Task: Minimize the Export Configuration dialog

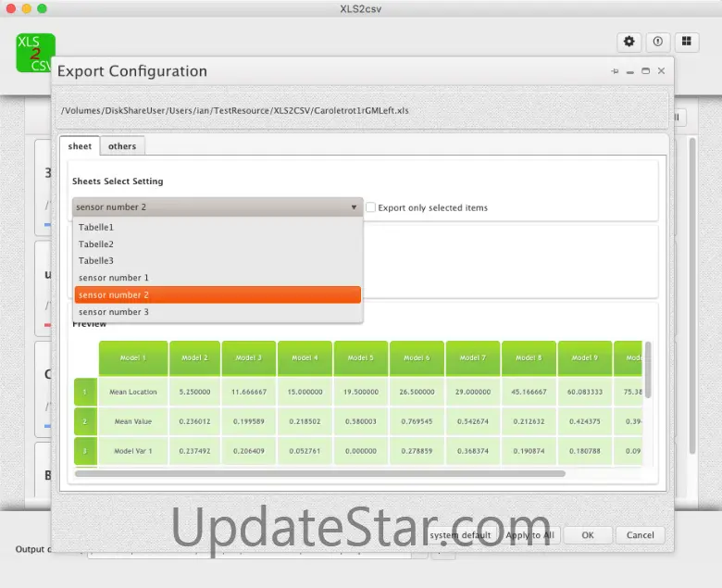Action: point(630,72)
